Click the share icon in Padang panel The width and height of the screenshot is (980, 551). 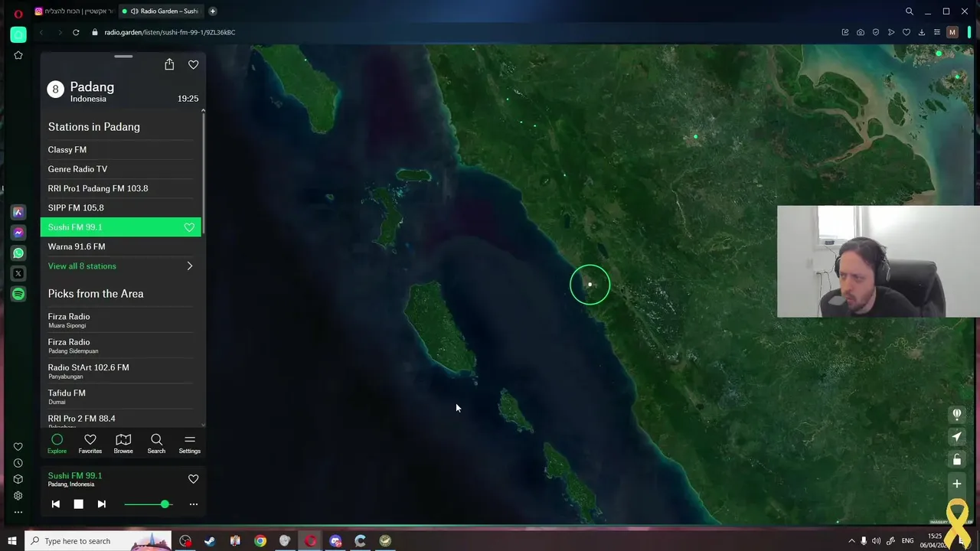pyautogui.click(x=169, y=64)
